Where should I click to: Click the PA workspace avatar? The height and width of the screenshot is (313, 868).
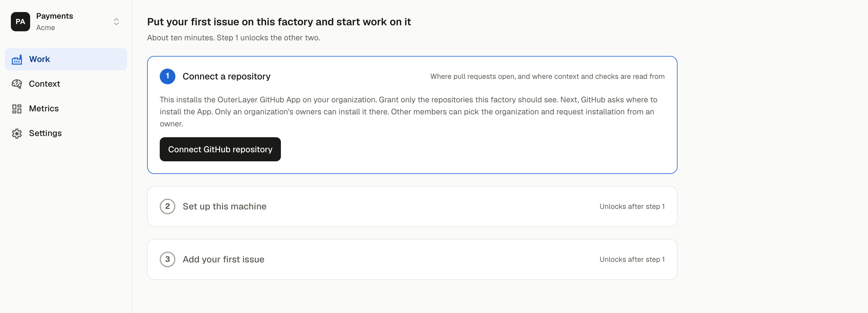[20, 22]
